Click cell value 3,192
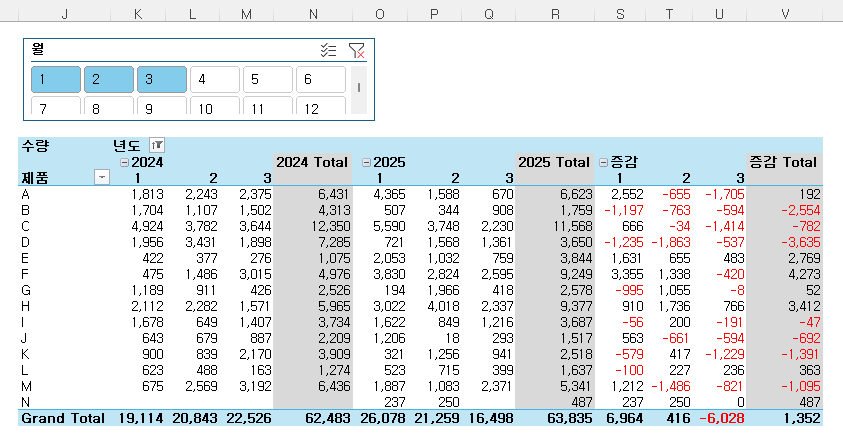Image resolution: width=843 pixels, height=434 pixels. (x=255, y=386)
